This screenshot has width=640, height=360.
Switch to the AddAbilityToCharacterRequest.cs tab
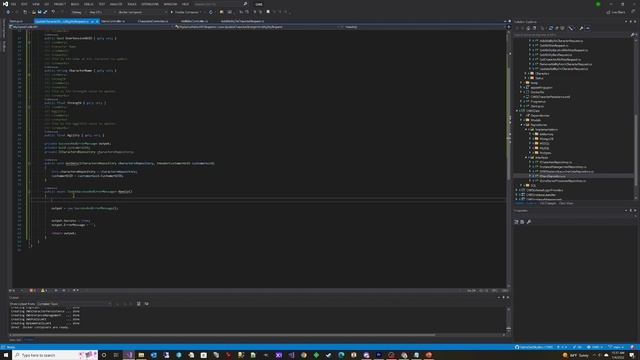coord(242,21)
